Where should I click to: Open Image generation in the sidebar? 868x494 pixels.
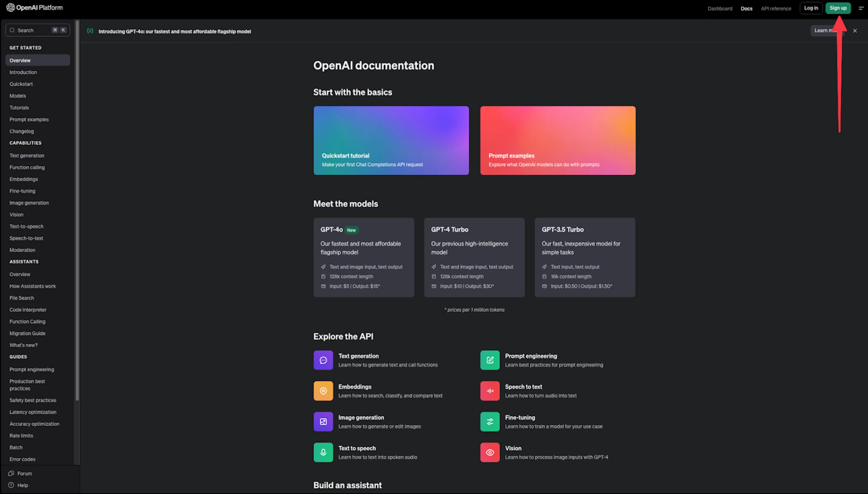(x=29, y=203)
